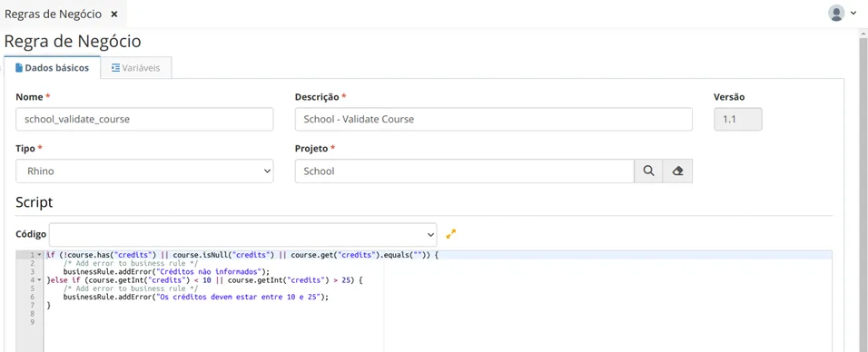Click the Nome input field
Image resolution: width=868 pixels, height=352 pixels.
click(x=144, y=119)
